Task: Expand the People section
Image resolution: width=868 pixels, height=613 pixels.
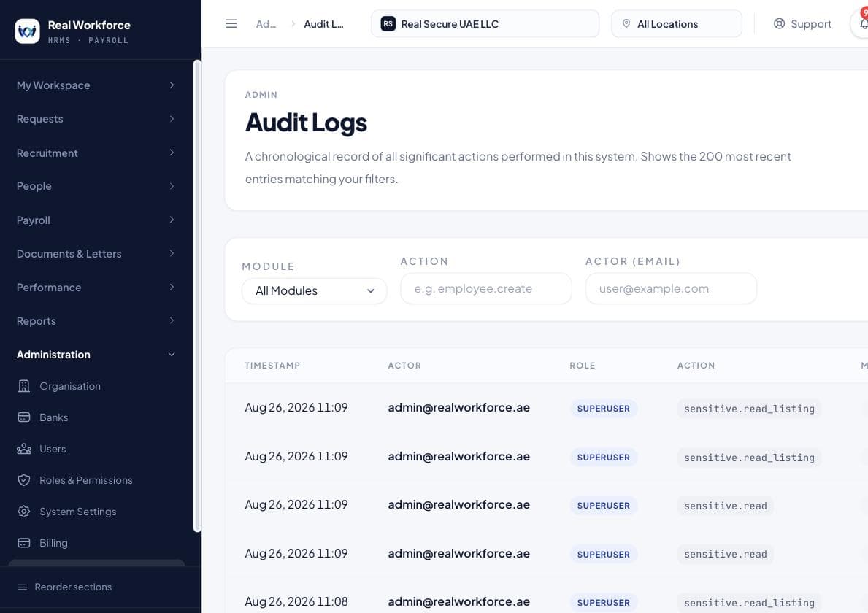Action: (x=96, y=186)
